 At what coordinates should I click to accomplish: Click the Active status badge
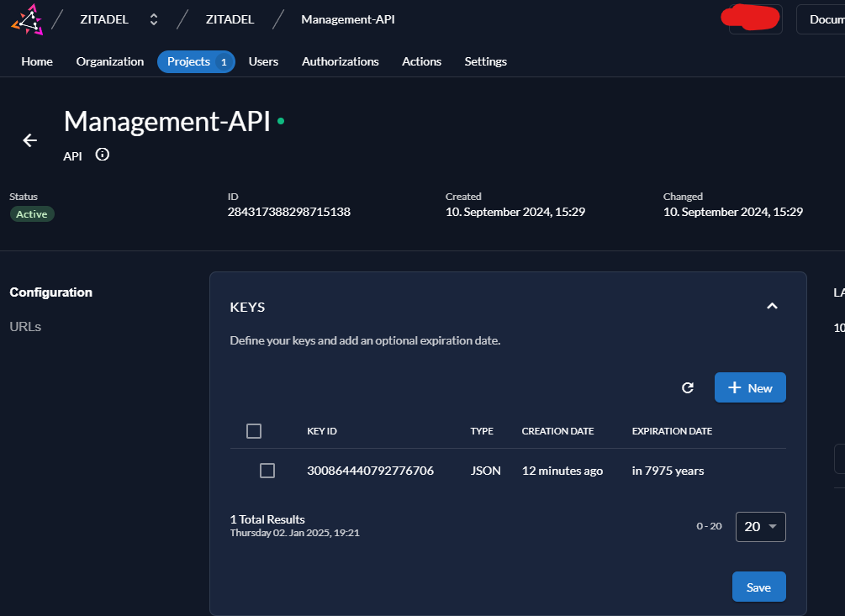point(32,213)
